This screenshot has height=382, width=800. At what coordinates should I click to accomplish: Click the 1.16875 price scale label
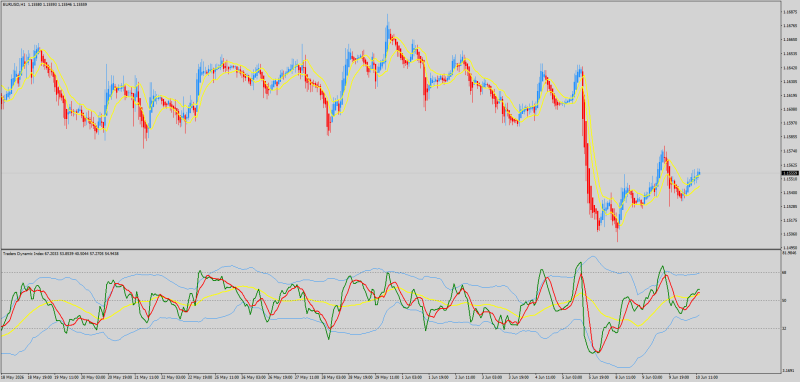pos(789,12)
